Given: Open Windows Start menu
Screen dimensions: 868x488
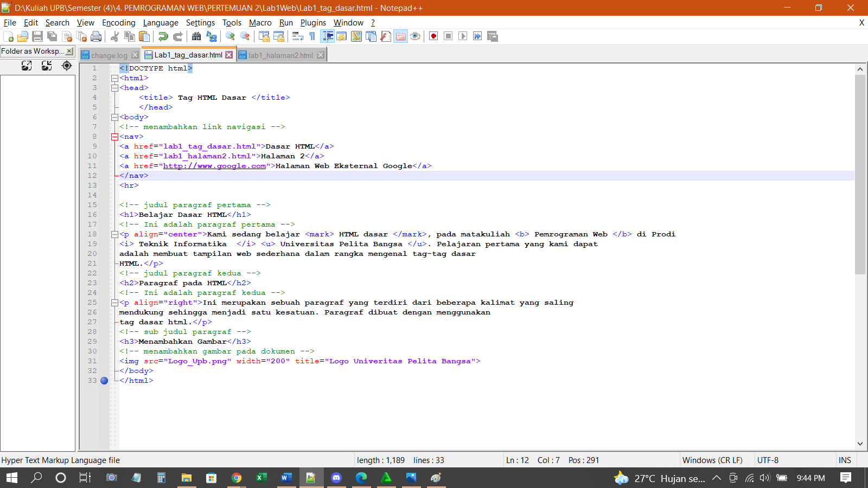Looking at the screenshot, I should tap(11, 478).
